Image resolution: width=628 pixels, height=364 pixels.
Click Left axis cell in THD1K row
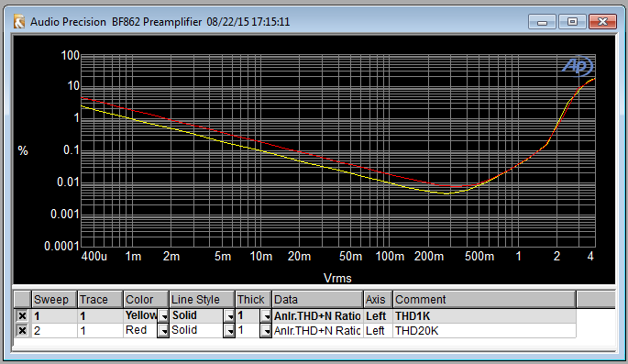click(378, 316)
